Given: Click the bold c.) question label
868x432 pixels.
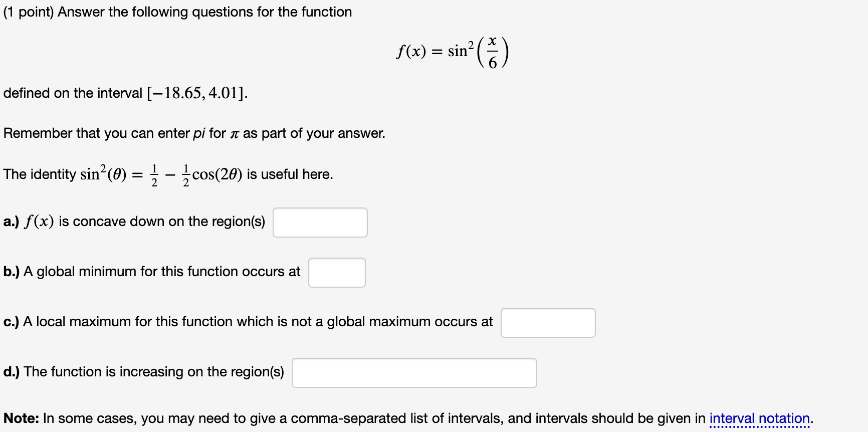Looking at the screenshot, I should (11, 322).
